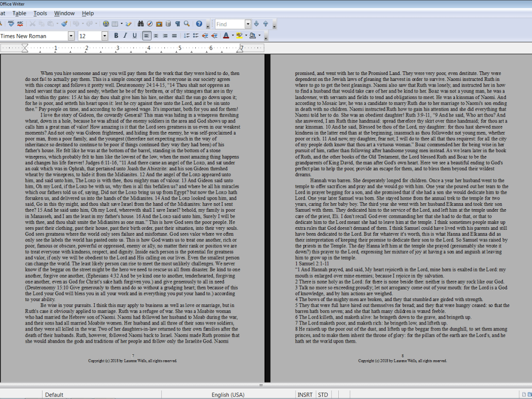Toggle nonprinting characters pilcrow icon
Image resolution: width=532 pixels, height=399 pixels.
(178, 24)
